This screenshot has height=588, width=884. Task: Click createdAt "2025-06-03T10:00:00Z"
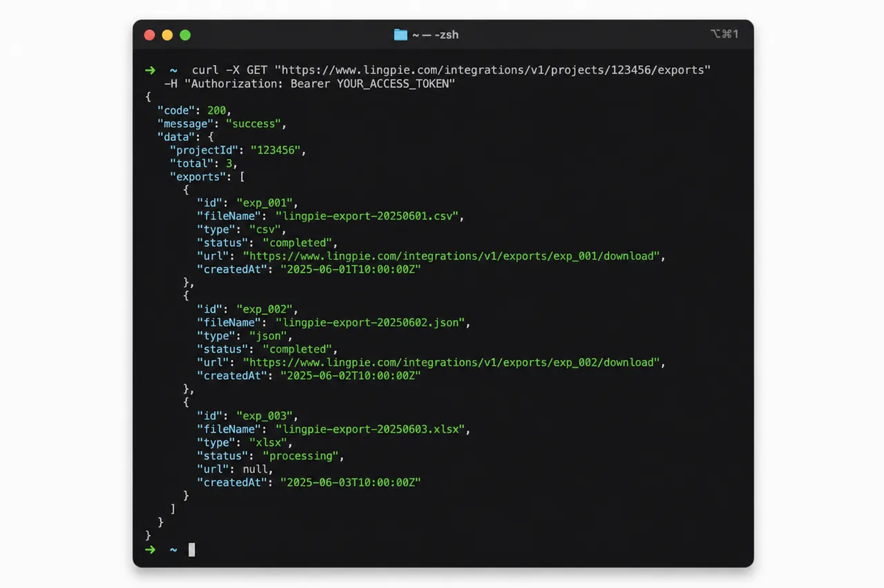tap(350, 482)
